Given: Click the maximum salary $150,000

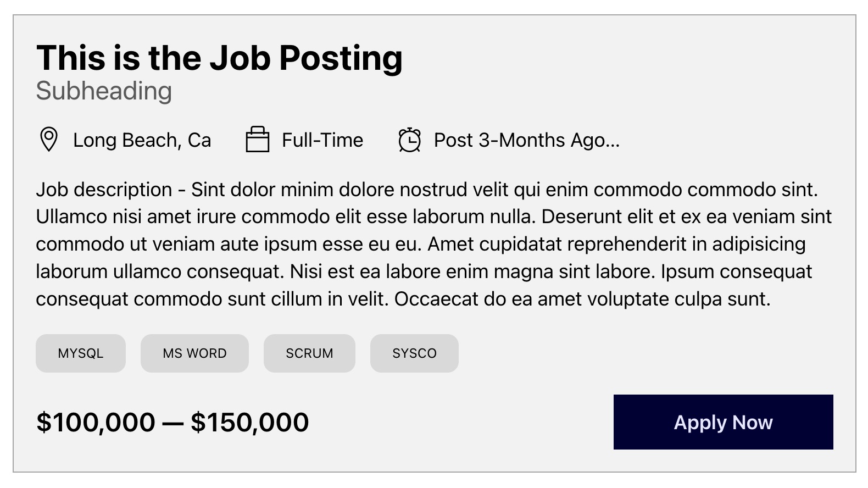Looking at the screenshot, I should pyautogui.click(x=250, y=423).
